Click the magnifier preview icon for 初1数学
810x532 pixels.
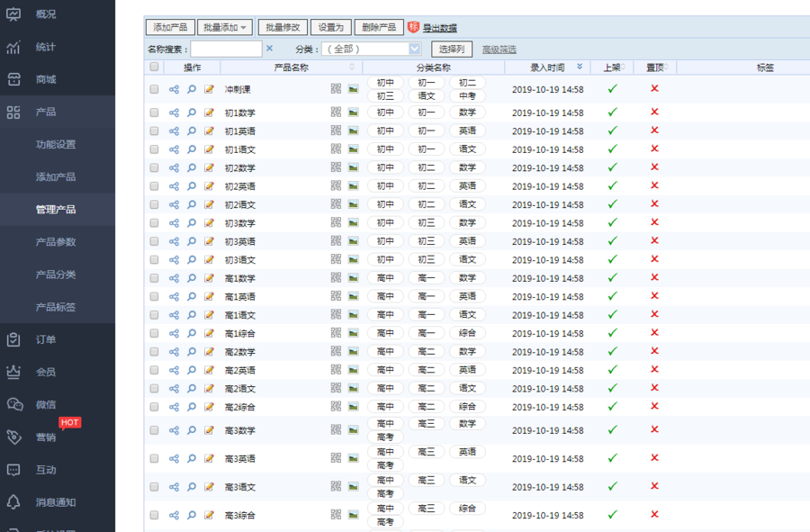[x=192, y=113]
